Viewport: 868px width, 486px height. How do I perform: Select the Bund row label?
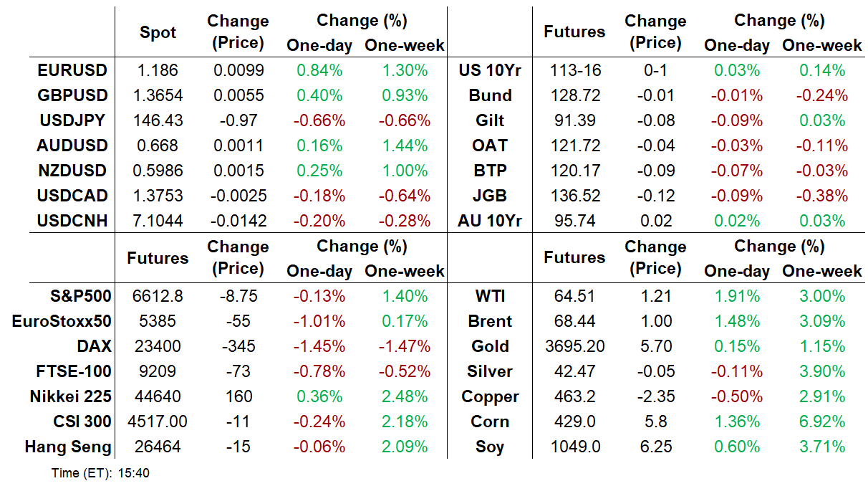[490, 95]
